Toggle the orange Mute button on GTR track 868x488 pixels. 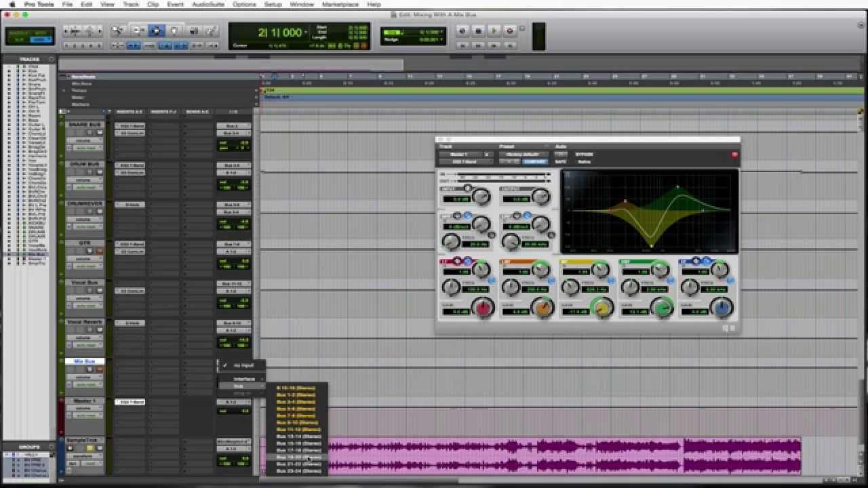99,251
